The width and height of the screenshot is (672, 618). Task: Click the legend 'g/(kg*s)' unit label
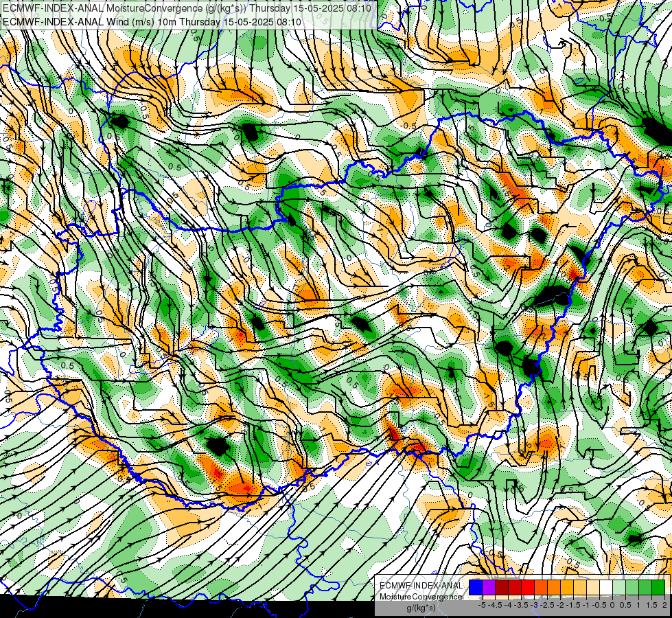click(x=421, y=608)
